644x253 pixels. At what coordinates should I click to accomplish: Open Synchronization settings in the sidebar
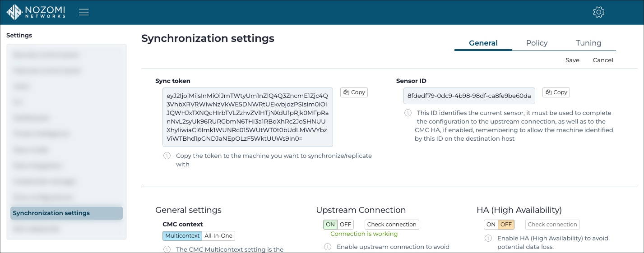click(x=66, y=213)
